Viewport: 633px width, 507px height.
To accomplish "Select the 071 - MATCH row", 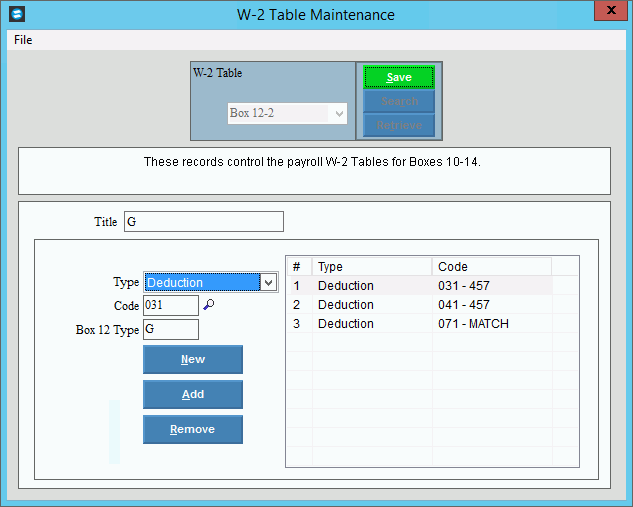I will coord(418,324).
